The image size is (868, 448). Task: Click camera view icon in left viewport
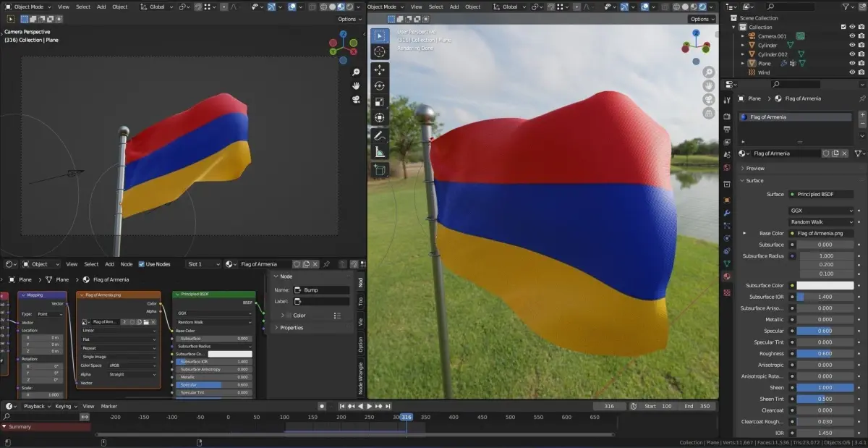(x=357, y=99)
